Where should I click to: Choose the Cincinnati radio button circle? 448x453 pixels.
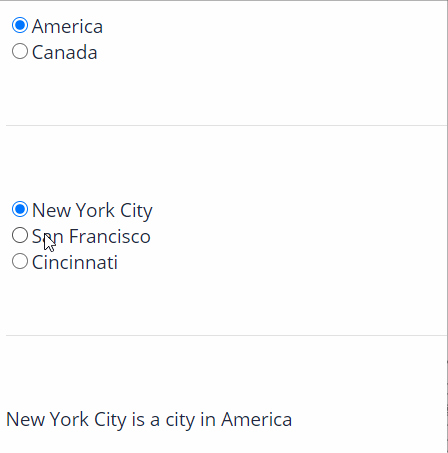pyautogui.click(x=20, y=261)
